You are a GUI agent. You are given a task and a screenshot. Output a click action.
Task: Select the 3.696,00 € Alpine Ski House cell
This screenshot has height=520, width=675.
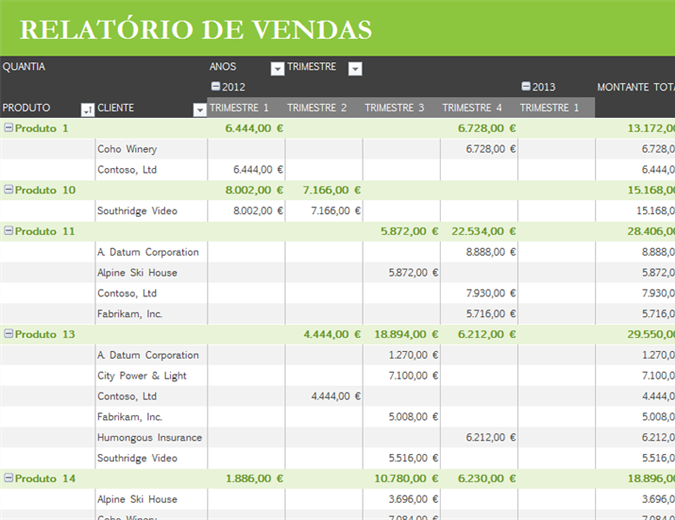(x=413, y=499)
